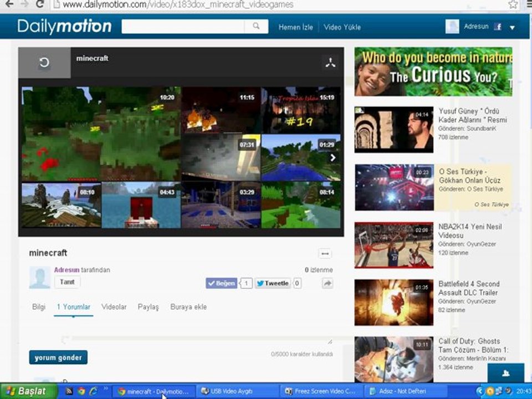Click the Chrome quick launch icon
The width and height of the screenshot is (532, 399).
point(81,391)
